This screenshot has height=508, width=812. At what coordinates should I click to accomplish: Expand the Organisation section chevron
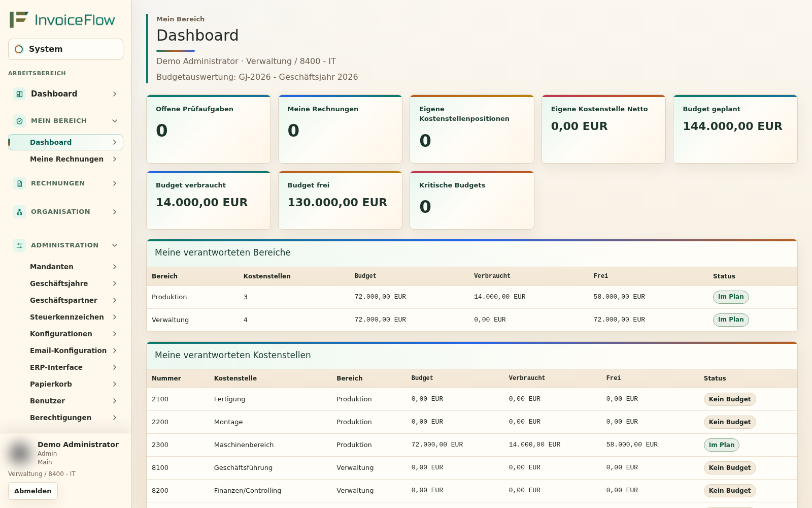[x=115, y=212]
